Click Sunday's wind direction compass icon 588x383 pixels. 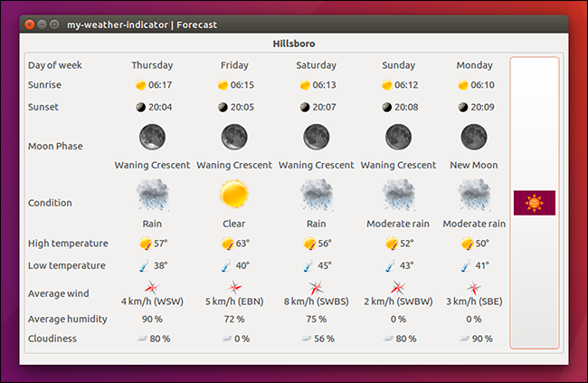pyautogui.click(x=398, y=288)
